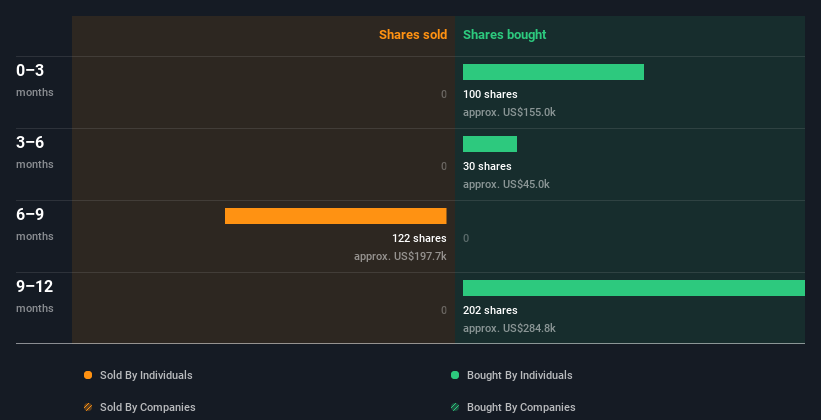The height and width of the screenshot is (420, 821).
Task: Click the 122 shares label
Action: [x=419, y=238]
